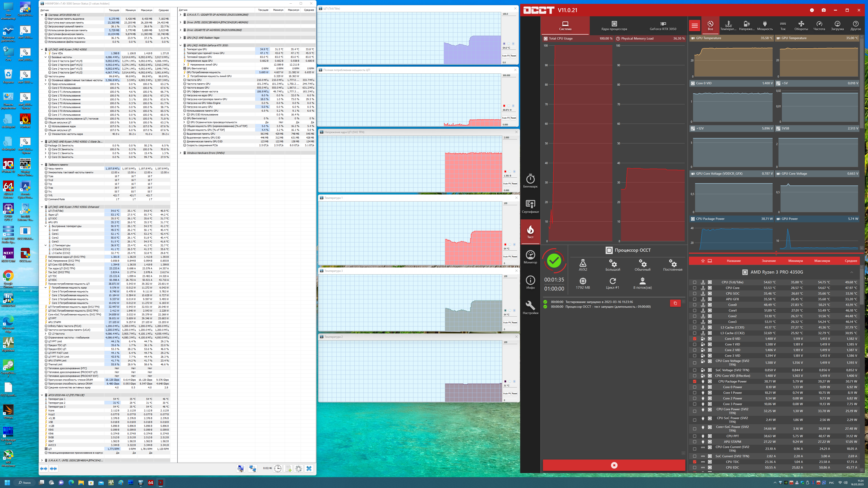Uncheck the Core 0 VID checkbox

[x=694, y=339]
